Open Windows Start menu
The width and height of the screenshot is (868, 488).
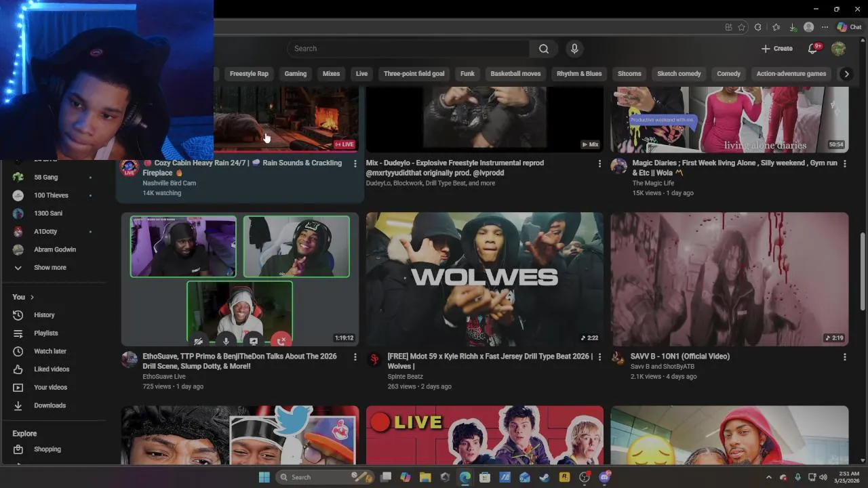tap(264, 477)
